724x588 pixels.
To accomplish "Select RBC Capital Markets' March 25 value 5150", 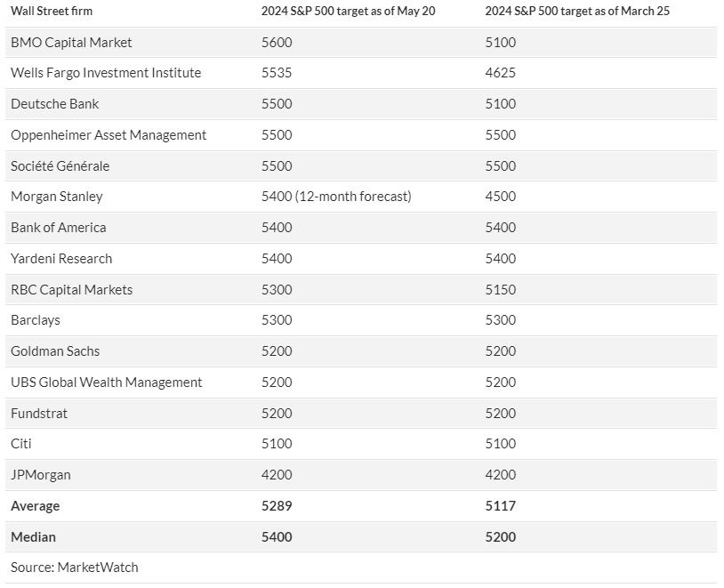I will (x=501, y=290).
